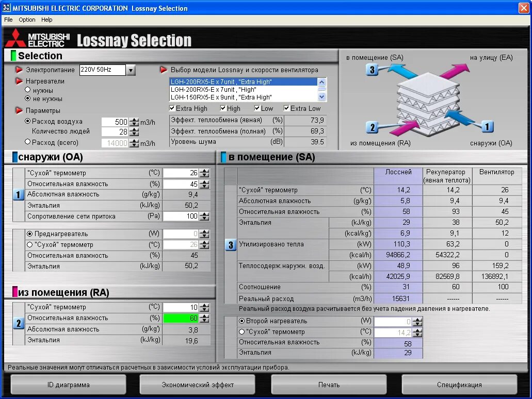Screen dimensions: 532x399
Task: Select 'Расход воздуха' radio button
Action: pyautogui.click(x=28, y=121)
